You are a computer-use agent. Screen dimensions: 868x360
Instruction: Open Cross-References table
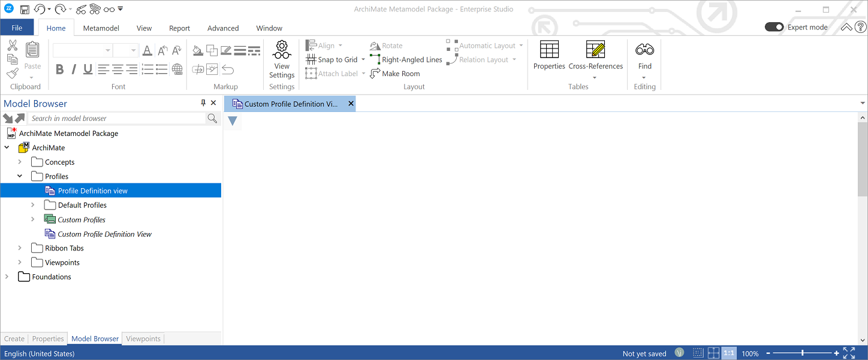595,50
